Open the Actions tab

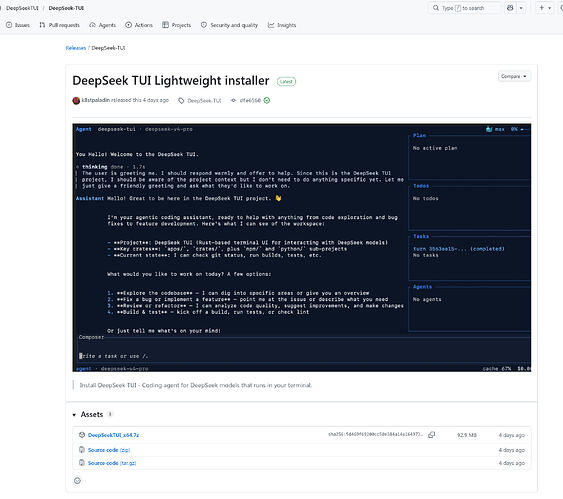pyautogui.click(x=139, y=25)
